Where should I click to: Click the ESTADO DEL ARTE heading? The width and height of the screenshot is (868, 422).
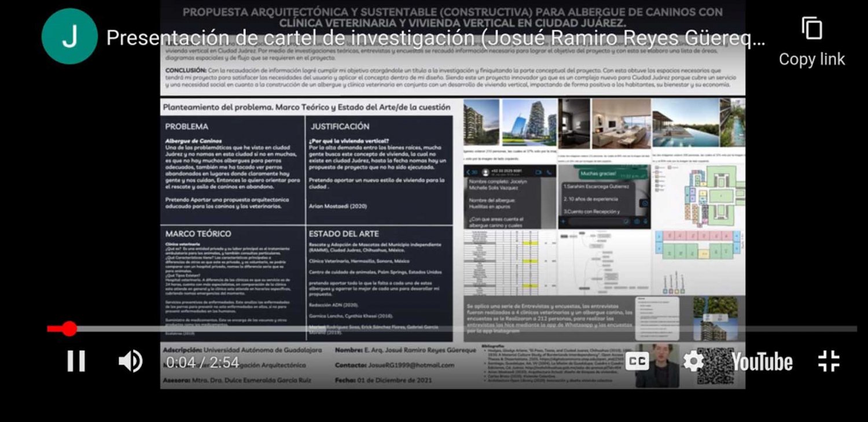[x=344, y=234]
